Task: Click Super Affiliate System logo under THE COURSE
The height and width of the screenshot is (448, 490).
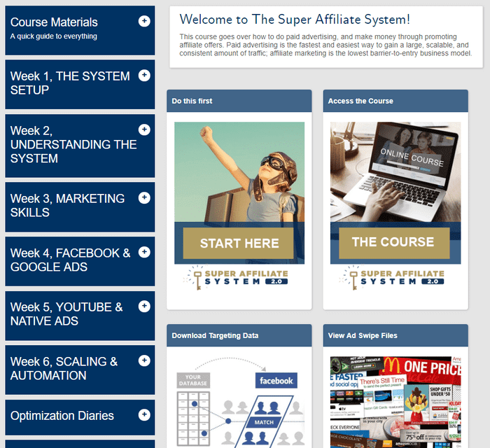Action: (391, 277)
